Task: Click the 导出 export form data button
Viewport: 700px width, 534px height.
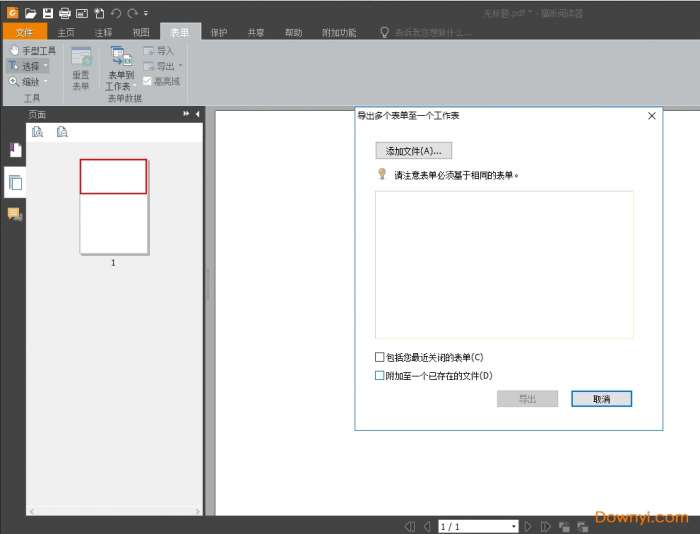Action: pos(159,66)
